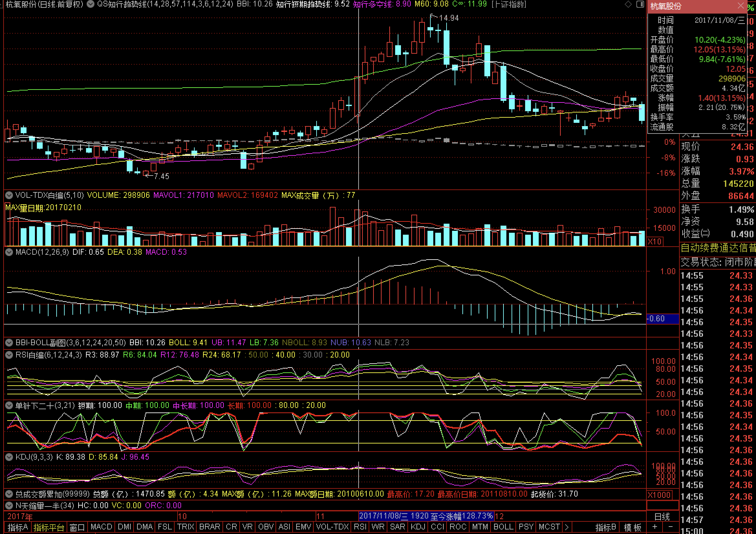Toggle the X10 volume scale button
This screenshot has width=756, height=534.
(654, 242)
